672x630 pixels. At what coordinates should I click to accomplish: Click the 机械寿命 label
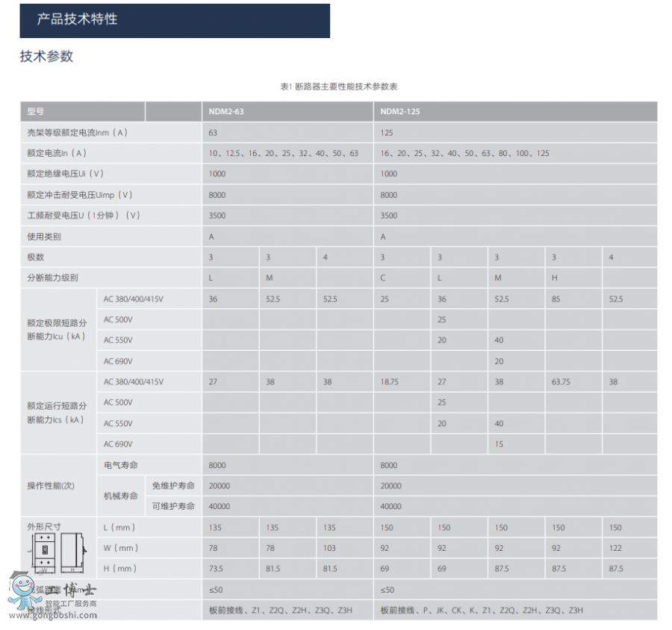pos(121,496)
